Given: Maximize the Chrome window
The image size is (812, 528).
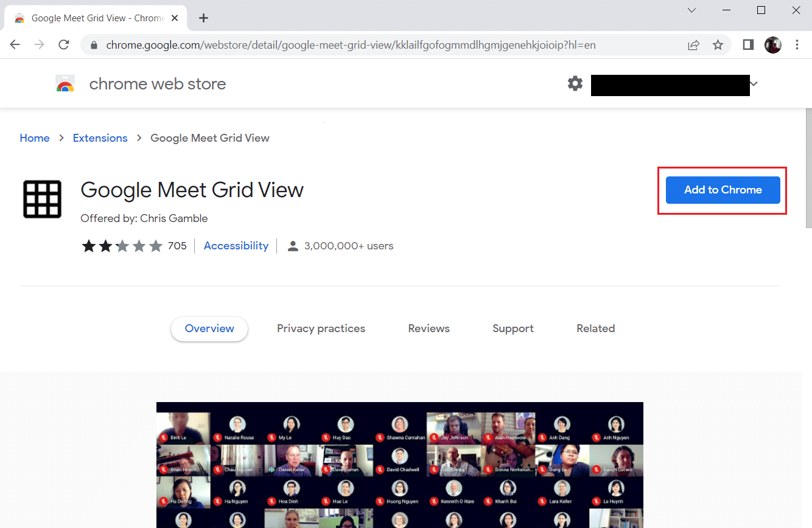Looking at the screenshot, I should [761, 10].
